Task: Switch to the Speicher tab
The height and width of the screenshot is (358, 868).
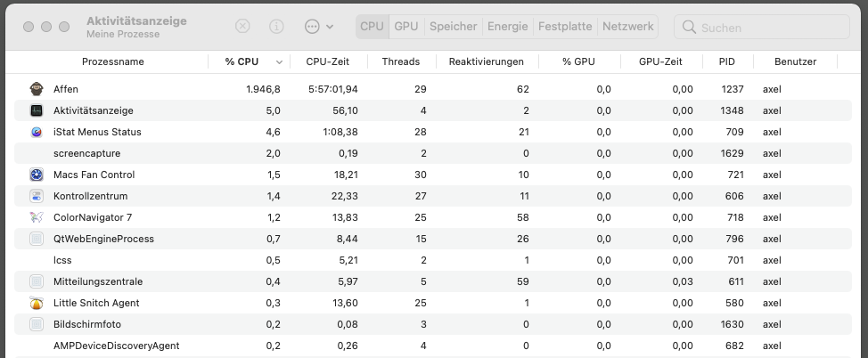Action: click(x=454, y=26)
